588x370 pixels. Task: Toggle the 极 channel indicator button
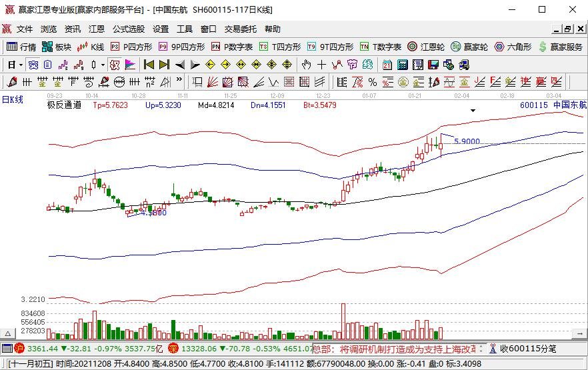[115, 65]
